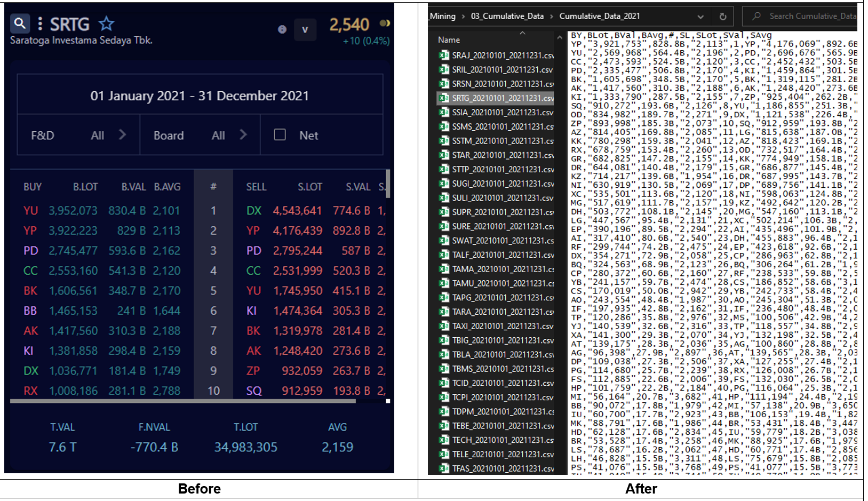Select the SWAT_20210101_20211231.csv file icon
This screenshot has height=501, width=868.
pyautogui.click(x=444, y=240)
